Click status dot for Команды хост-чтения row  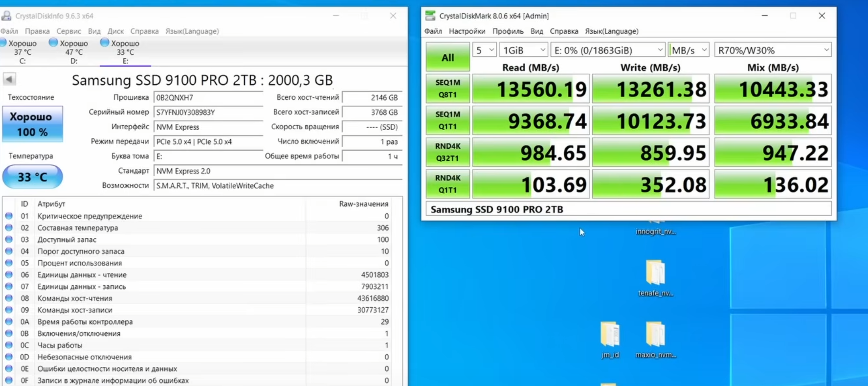click(9, 298)
